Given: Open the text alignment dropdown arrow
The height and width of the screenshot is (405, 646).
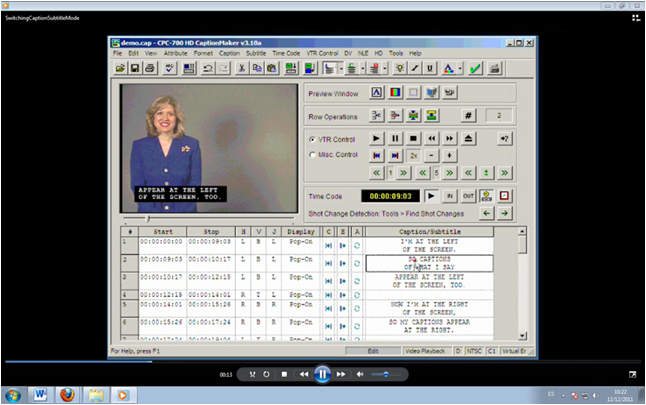Looking at the screenshot, I should pos(339,68).
